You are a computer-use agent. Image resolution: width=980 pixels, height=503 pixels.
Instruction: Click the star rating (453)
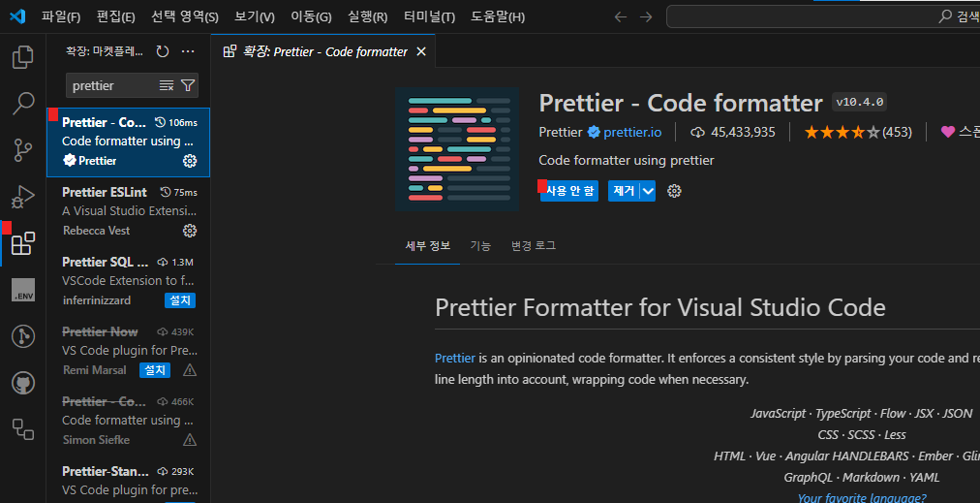click(858, 132)
